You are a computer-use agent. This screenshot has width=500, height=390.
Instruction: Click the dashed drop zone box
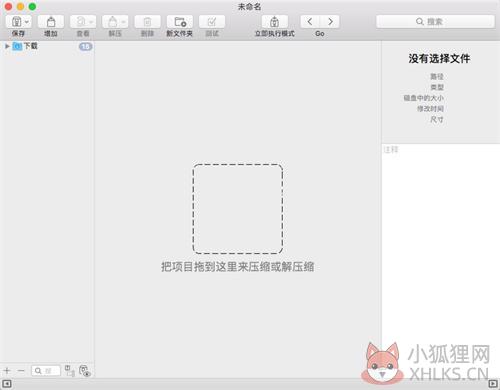click(238, 209)
